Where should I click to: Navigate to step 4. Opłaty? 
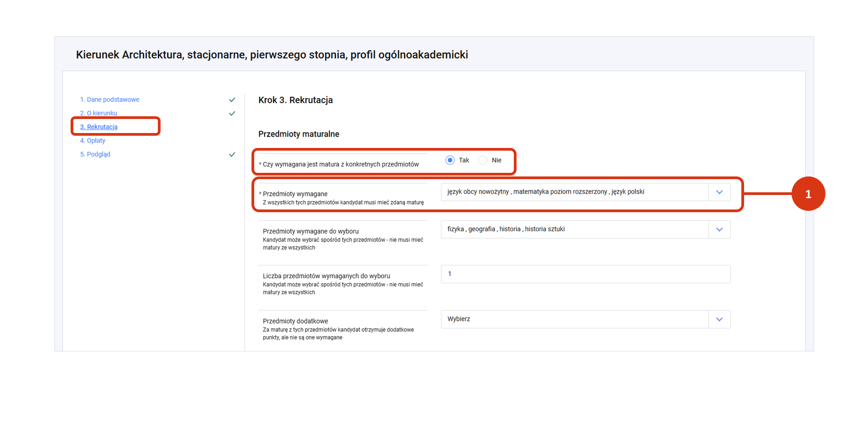pyautogui.click(x=93, y=141)
